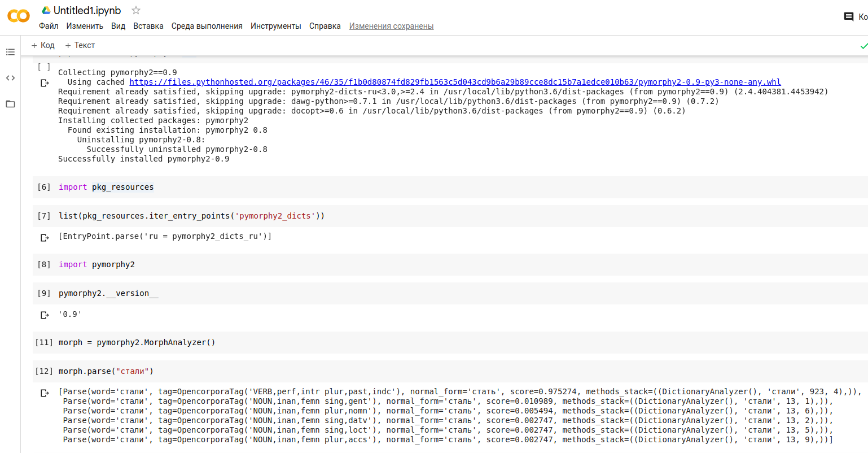The width and height of the screenshot is (868, 453).
Task: Open the code snippets panel
Action: tap(10, 78)
